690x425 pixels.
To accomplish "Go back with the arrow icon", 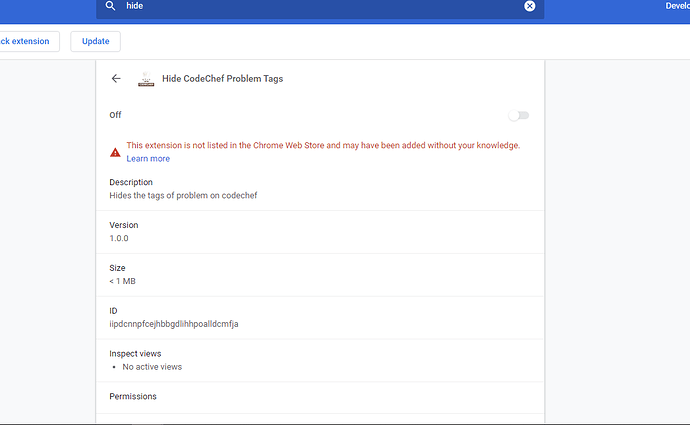I will pyautogui.click(x=116, y=78).
